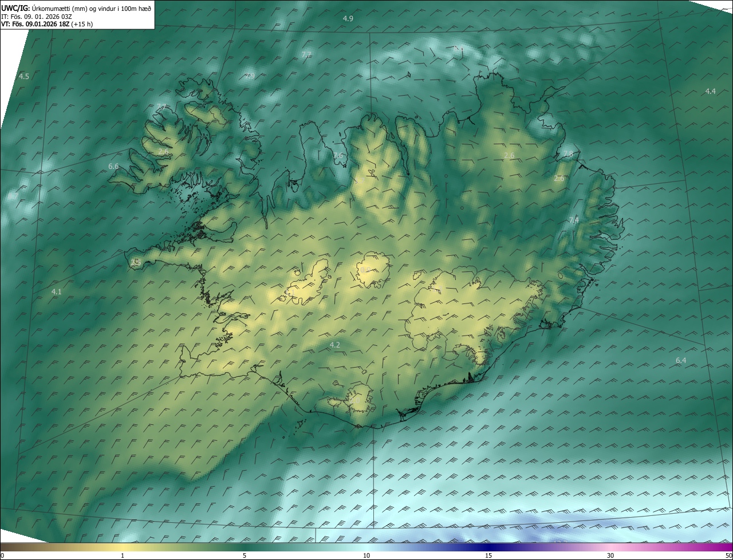Click the 4.2 value in the southern interior
This screenshot has height=560, width=733.
pos(335,345)
